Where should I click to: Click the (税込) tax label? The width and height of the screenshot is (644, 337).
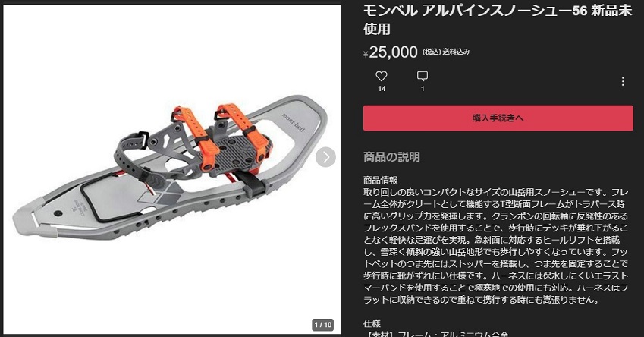432,52
